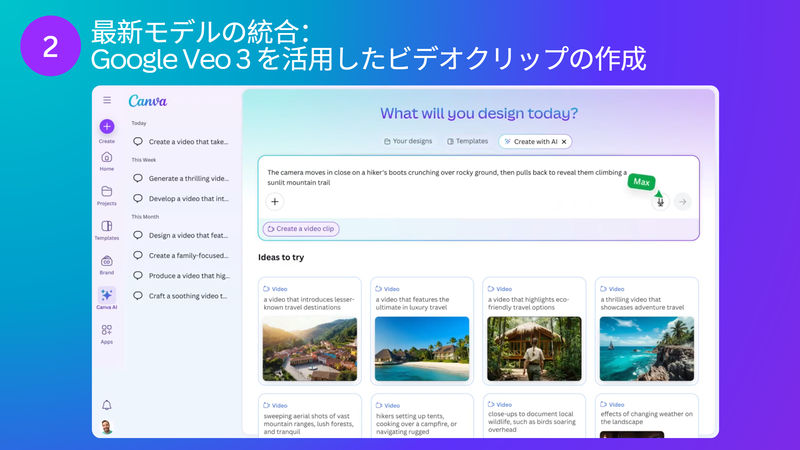Open chat 'Generate a thrilling vide...'
800x450 pixels.
point(181,179)
